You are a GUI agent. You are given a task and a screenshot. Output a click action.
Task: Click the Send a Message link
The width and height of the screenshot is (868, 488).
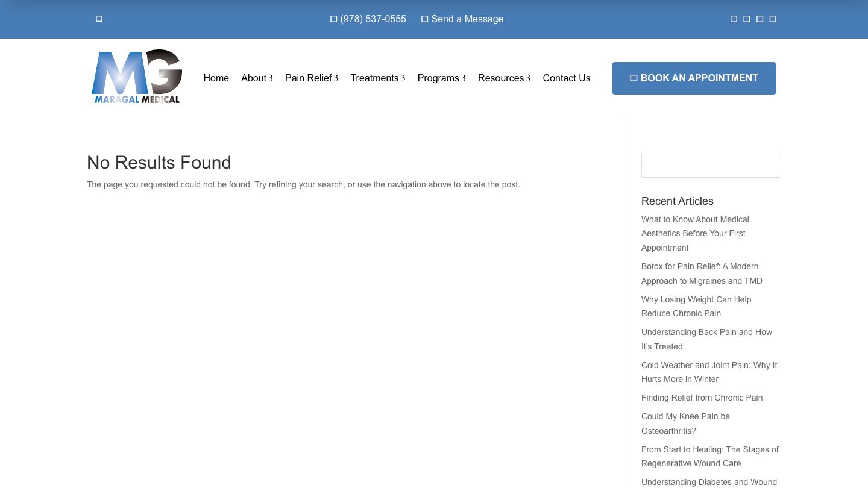click(467, 19)
